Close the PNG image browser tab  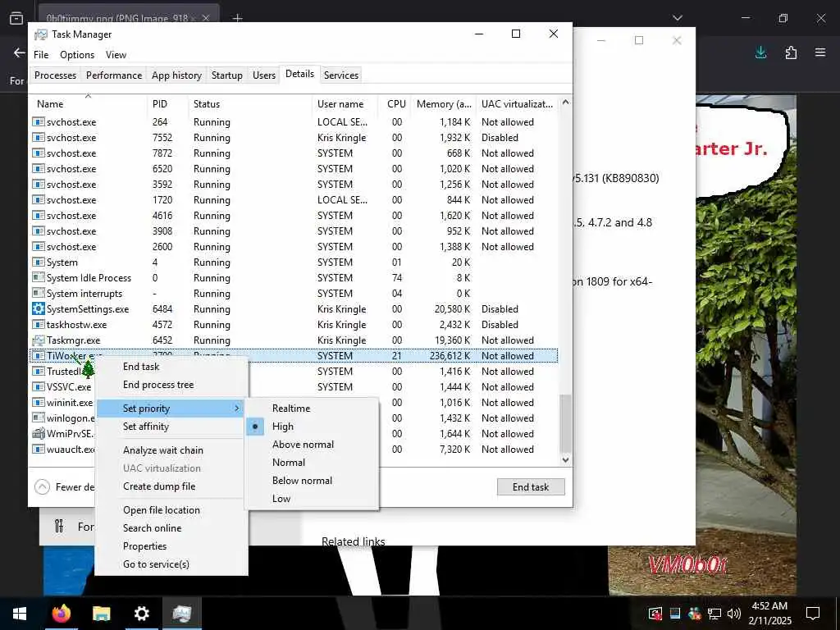[206, 18]
